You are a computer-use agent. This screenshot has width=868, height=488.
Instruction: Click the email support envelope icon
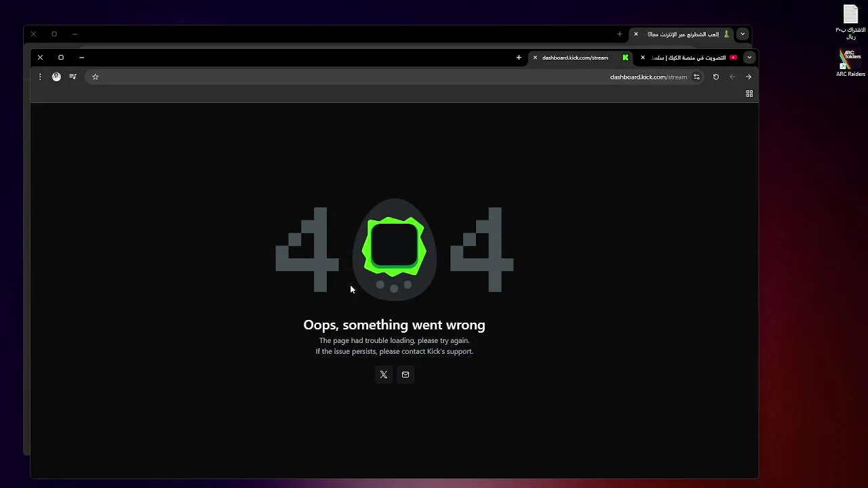pos(406,375)
